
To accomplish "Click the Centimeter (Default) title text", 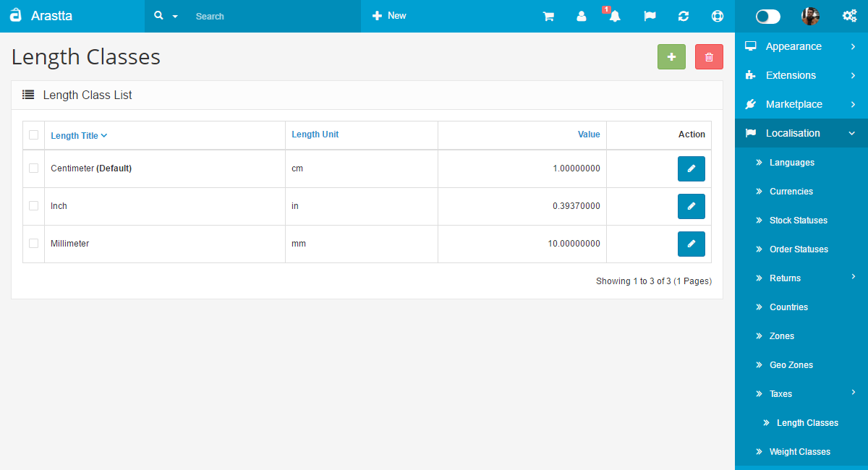I will [x=91, y=168].
